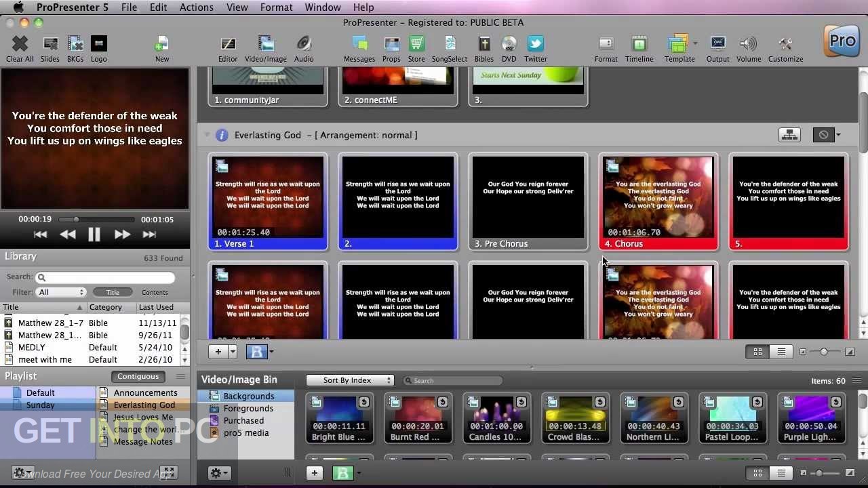The width and height of the screenshot is (868, 488).
Task: Adjust the slide thumbnail size slider
Action: coord(824,352)
